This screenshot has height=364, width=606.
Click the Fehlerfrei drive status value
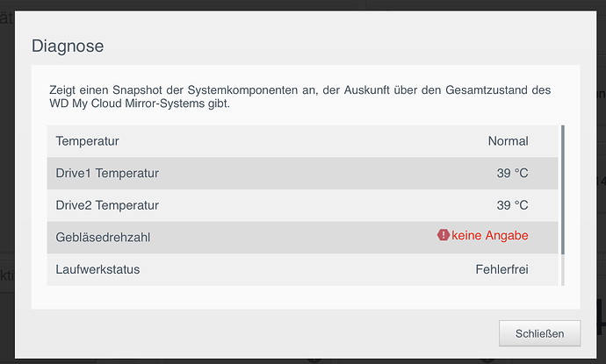click(501, 269)
